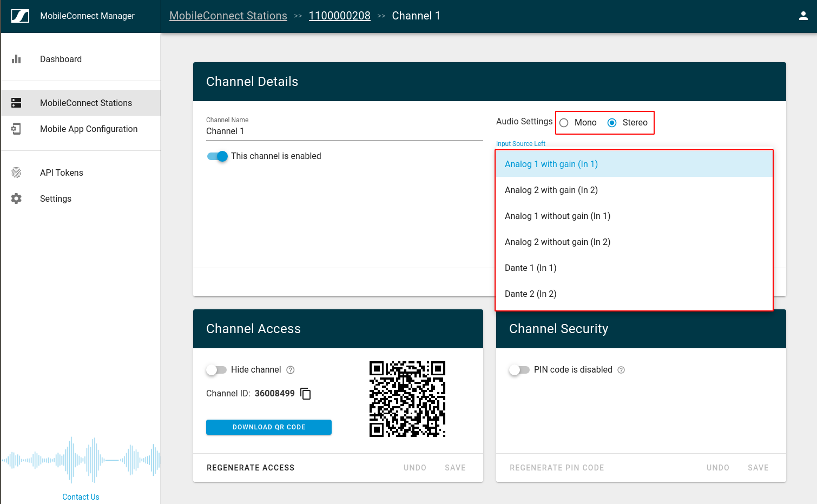The height and width of the screenshot is (504, 817).
Task: Toggle the channel enabled switch
Action: coord(218,156)
